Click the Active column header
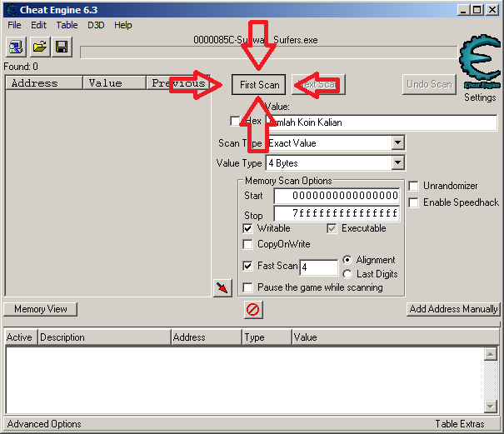504x434 pixels. pyautogui.click(x=21, y=337)
